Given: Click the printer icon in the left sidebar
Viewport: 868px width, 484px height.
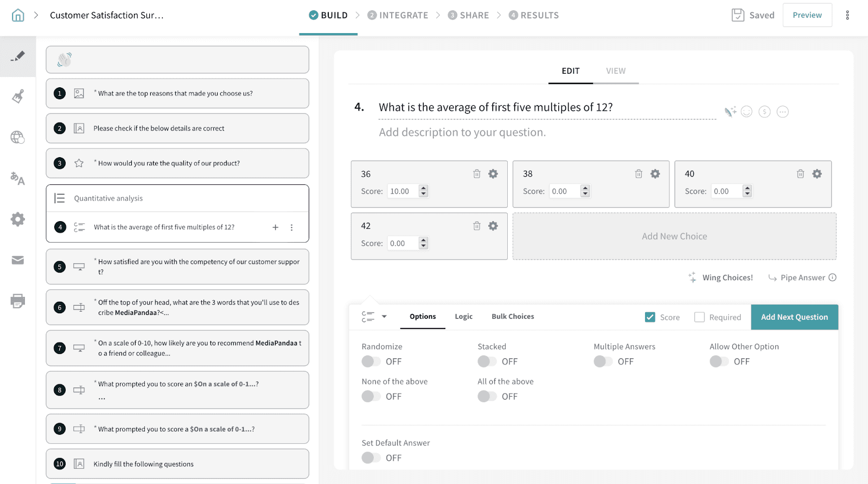Looking at the screenshot, I should point(18,301).
